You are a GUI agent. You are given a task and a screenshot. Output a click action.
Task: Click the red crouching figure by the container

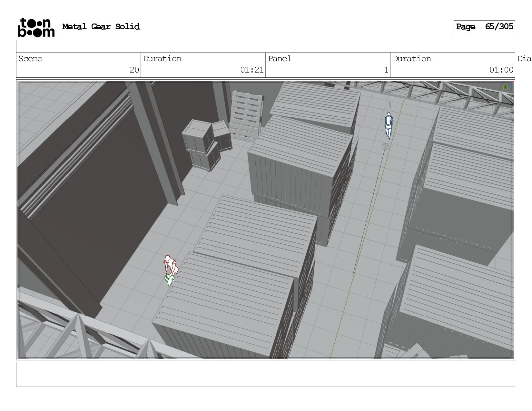pos(171,265)
